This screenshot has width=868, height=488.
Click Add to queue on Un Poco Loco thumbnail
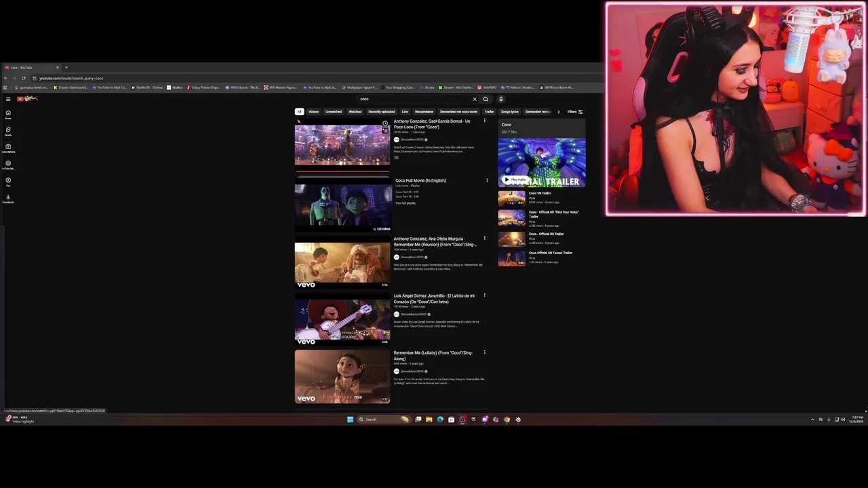coord(385,131)
